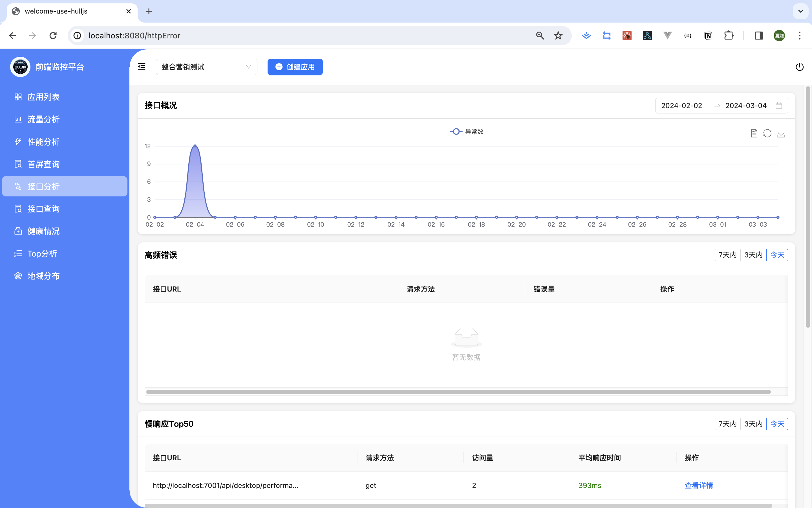Select 3天内 in 慢响应Top50
This screenshot has width=812, height=508.
coord(753,424)
